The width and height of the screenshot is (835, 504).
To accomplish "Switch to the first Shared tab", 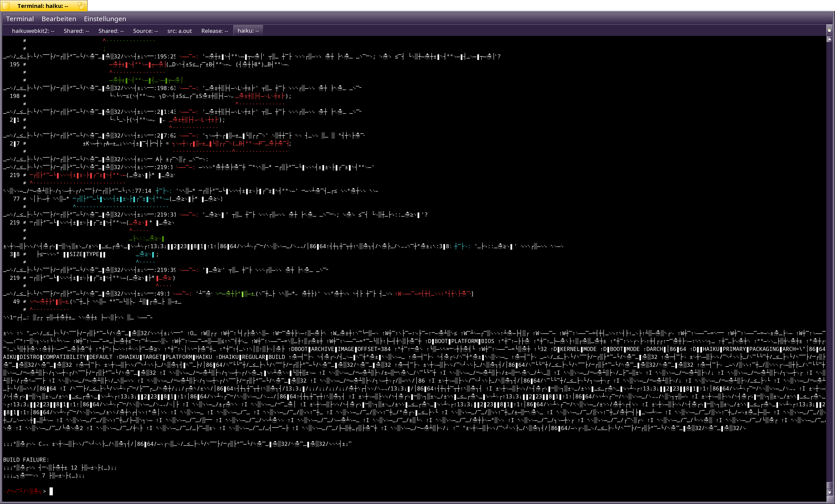I will (x=76, y=31).
